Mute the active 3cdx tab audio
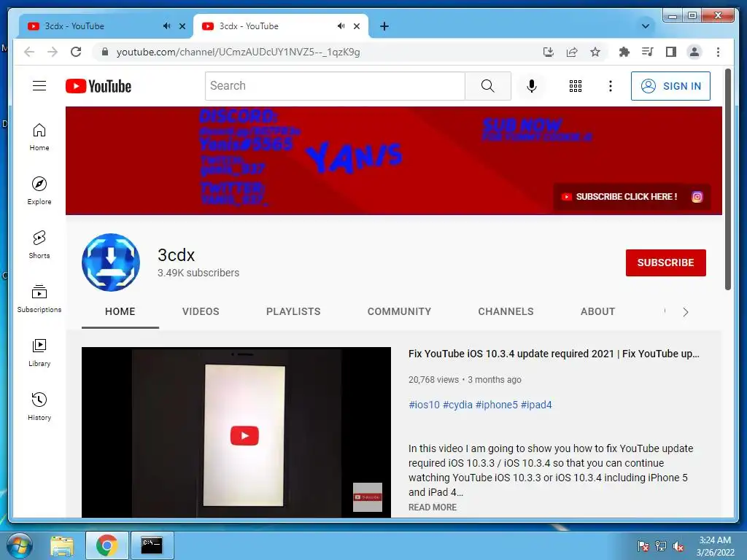This screenshot has width=747, height=560. tap(341, 26)
